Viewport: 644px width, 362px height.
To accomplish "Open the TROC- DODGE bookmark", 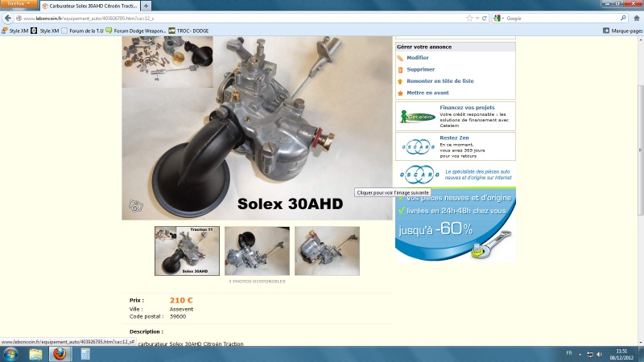I will [188, 31].
